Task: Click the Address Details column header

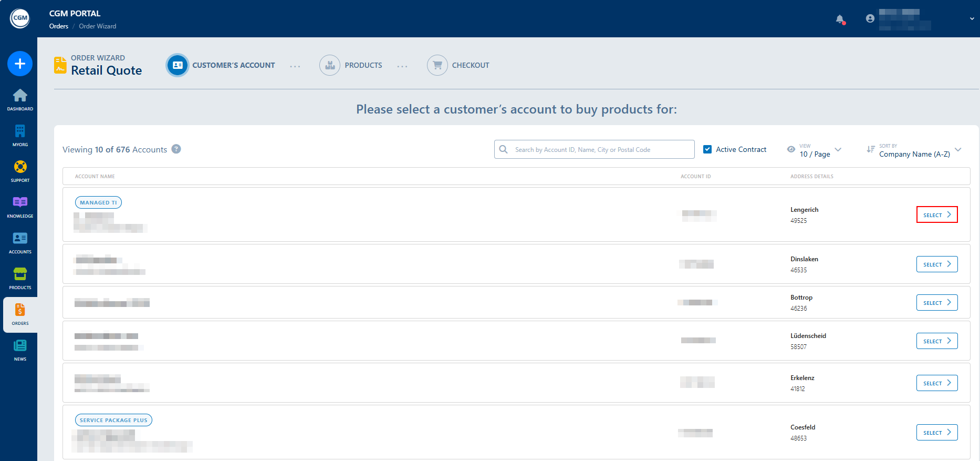Action: pos(812,177)
